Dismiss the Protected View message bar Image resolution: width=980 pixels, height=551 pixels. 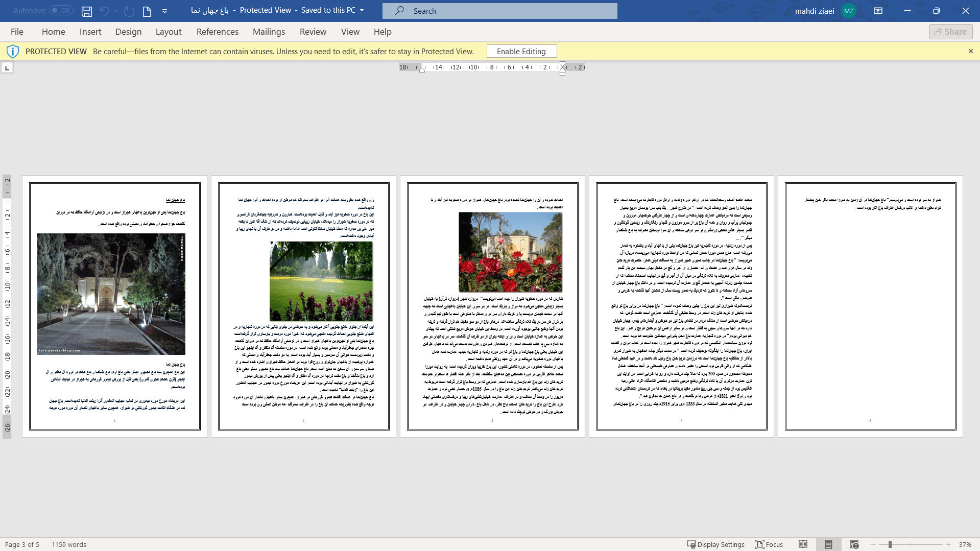point(971,51)
